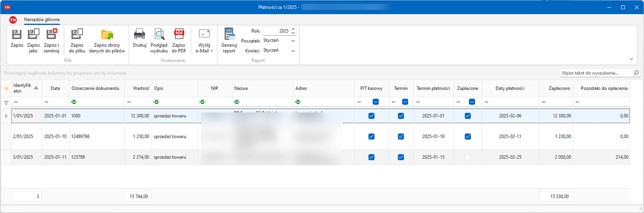Uncheck Termin checkbox for row 2/01/2025
Image resolution: width=644 pixels, height=213 pixels.
pos(401,136)
